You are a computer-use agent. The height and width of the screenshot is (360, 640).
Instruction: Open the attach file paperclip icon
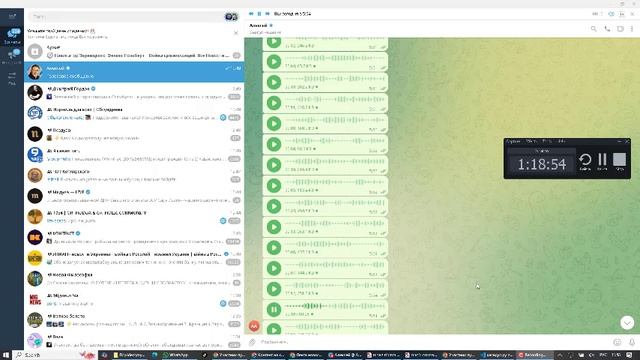(252, 342)
